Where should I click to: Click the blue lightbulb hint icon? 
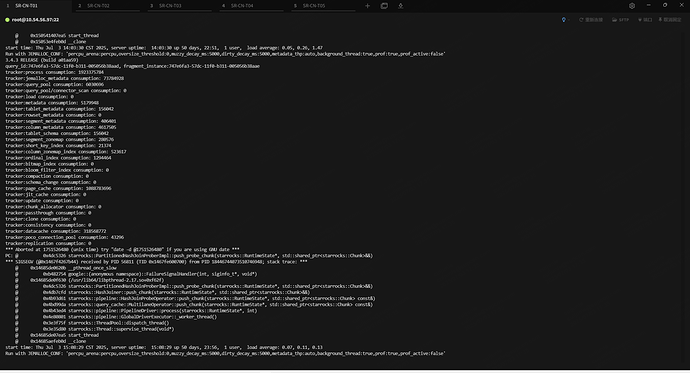coord(563,20)
